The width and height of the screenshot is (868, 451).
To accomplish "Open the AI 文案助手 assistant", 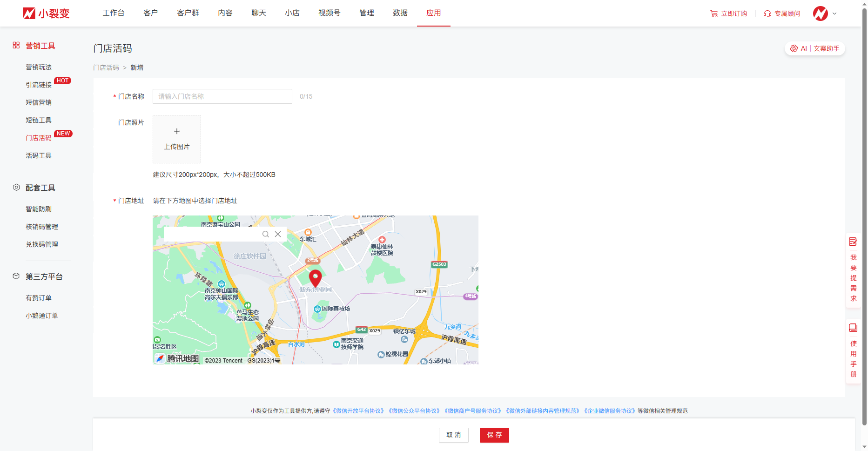I will pyautogui.click(x=814, y=48).
